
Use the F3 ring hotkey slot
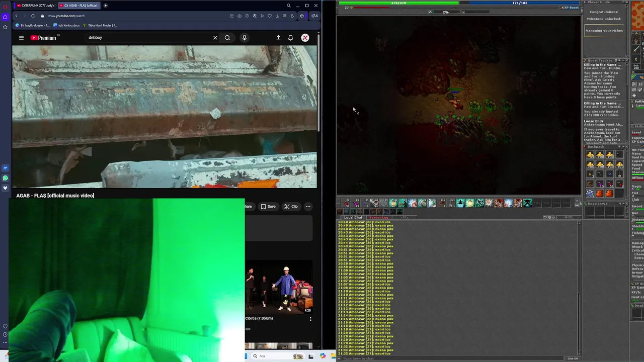(x=365, y=203)
